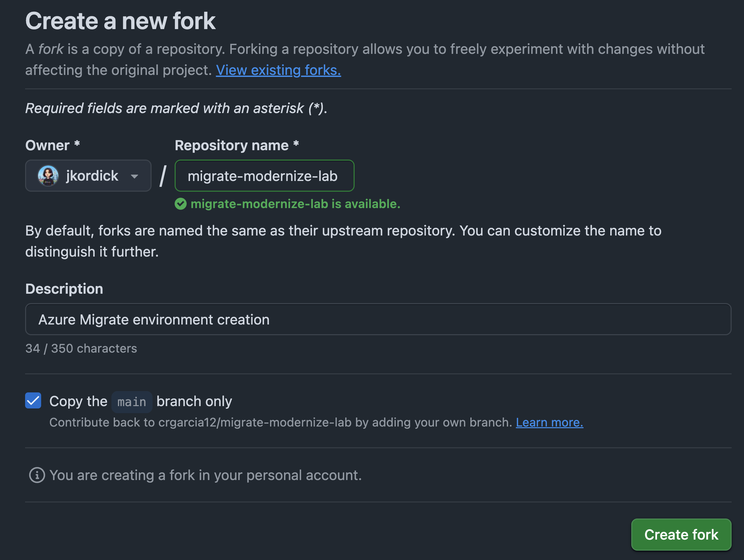
Task: Open the Learn more link
Action: tap(549, 423)
